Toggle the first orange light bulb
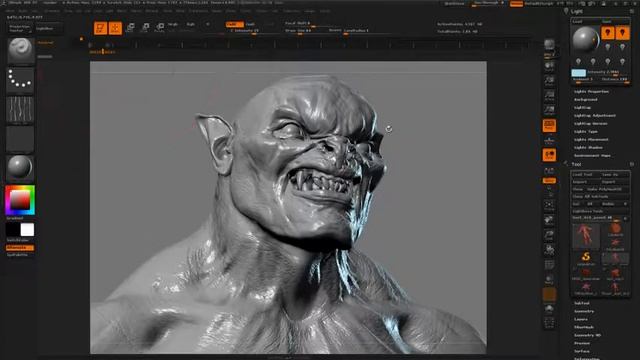The width and height of the screenshot is (640, 360). [607, 33]
